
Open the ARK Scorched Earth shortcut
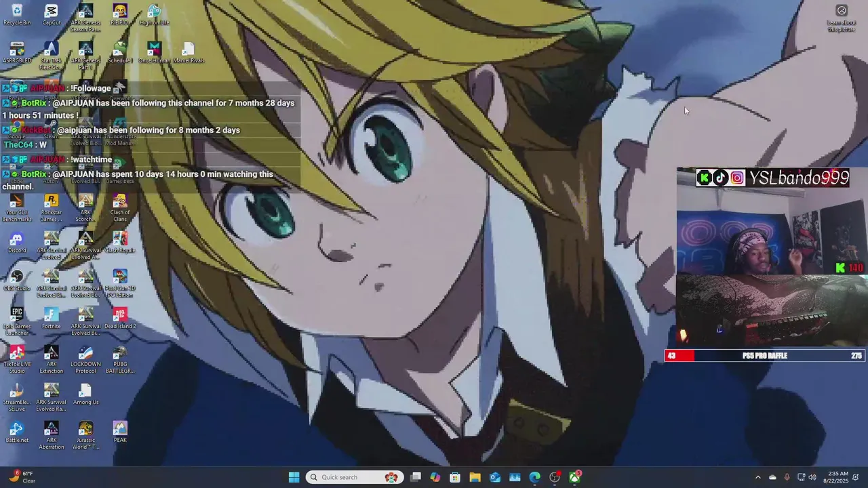coord(85,207)
